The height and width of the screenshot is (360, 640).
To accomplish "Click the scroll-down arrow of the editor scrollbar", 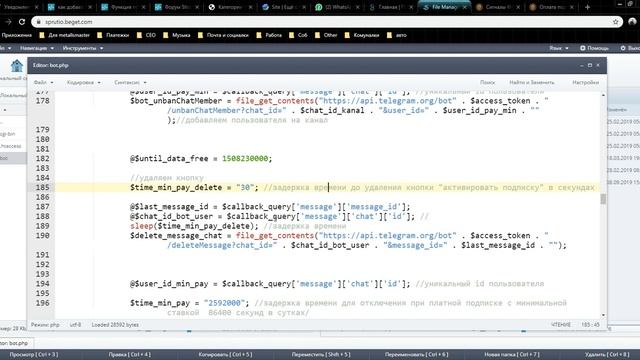I will coord(603,315).
